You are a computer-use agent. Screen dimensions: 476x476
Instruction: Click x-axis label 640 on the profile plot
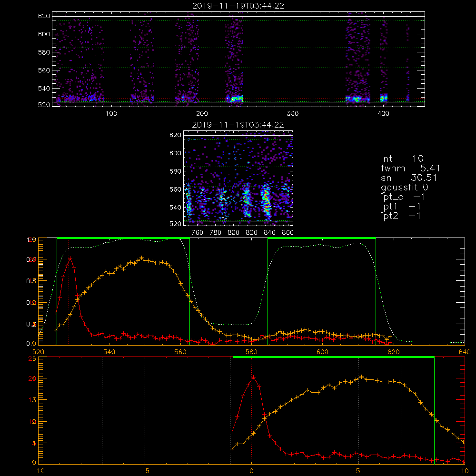(465, 352)
